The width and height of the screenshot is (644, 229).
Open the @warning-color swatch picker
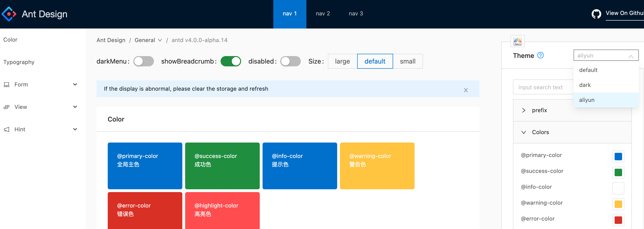[618, 204]
